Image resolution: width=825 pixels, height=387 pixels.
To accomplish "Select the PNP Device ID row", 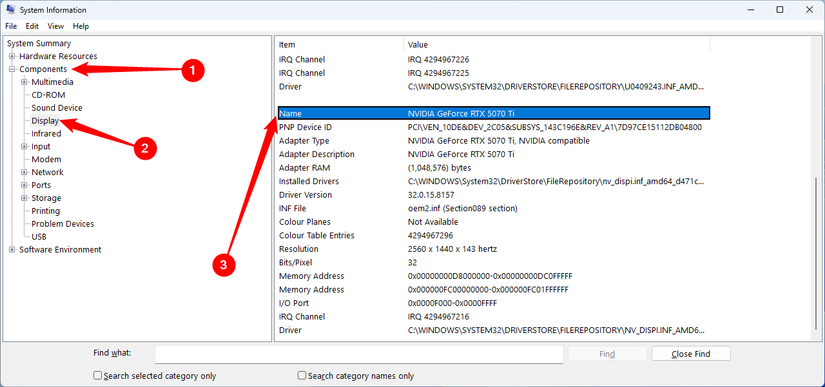I will tap(494, 127).
